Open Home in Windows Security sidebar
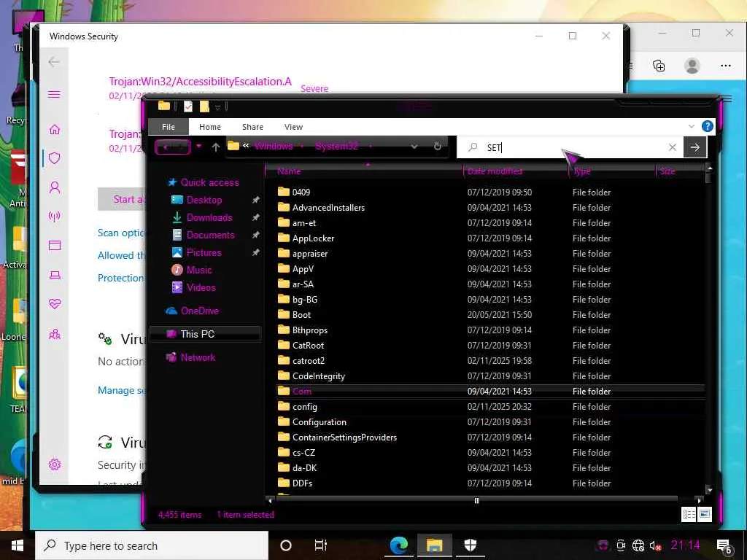747x560 pixels. [55, 129]
